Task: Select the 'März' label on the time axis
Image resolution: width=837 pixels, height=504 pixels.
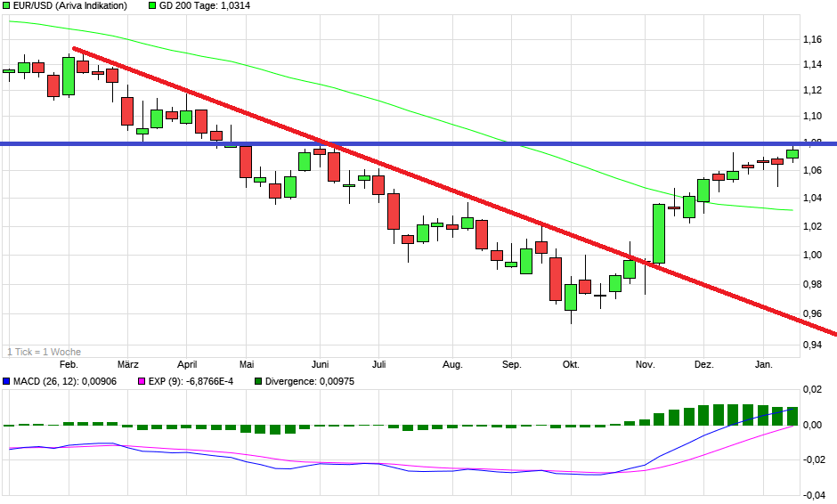Action: coord(128,365)
